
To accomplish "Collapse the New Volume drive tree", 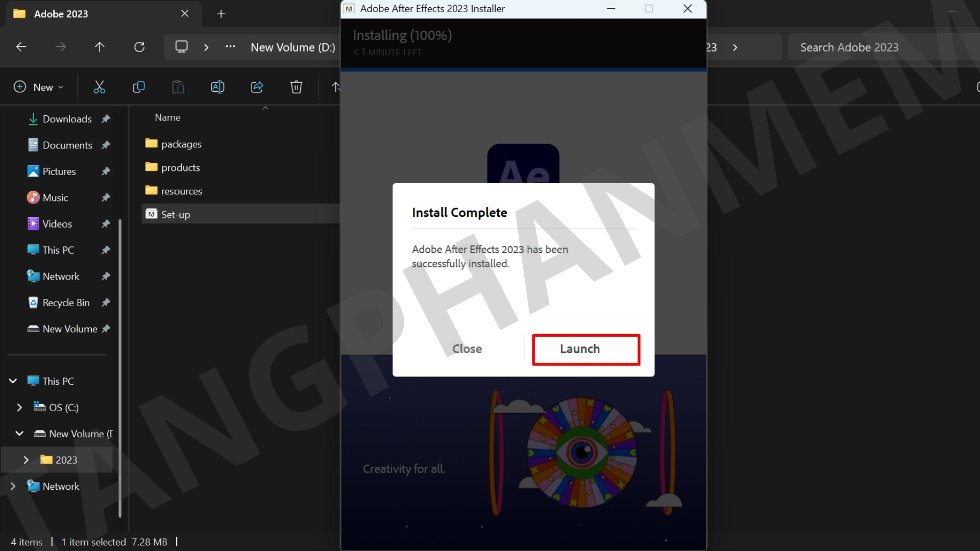I will tap(19, 434).
